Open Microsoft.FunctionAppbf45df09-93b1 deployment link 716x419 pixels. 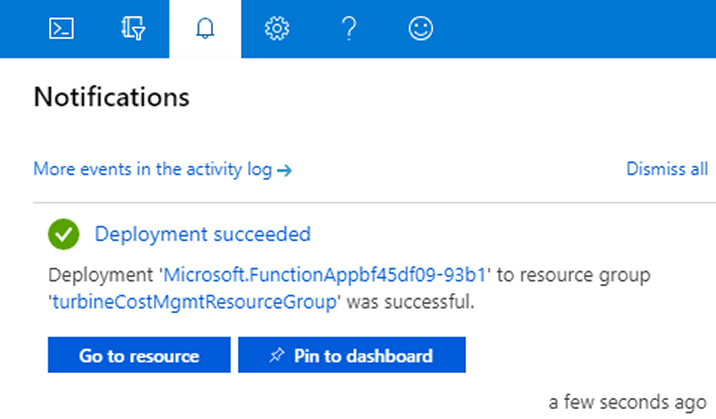(x=325, y=275)
